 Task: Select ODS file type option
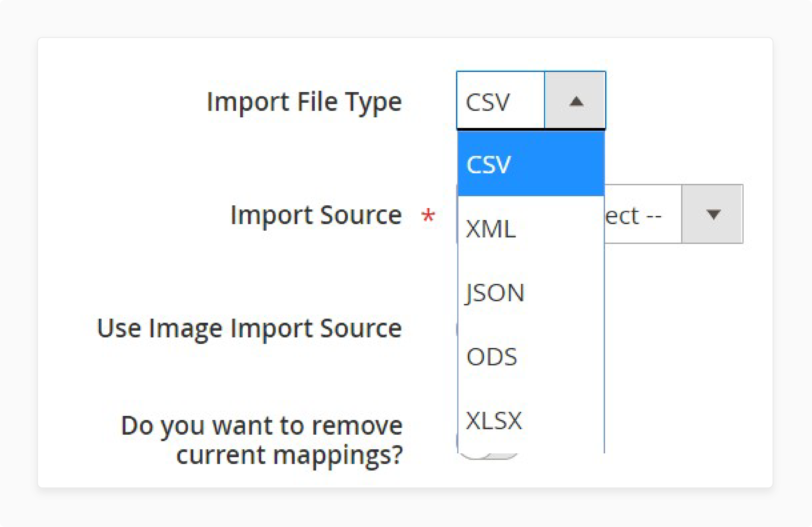coord(531,356)
